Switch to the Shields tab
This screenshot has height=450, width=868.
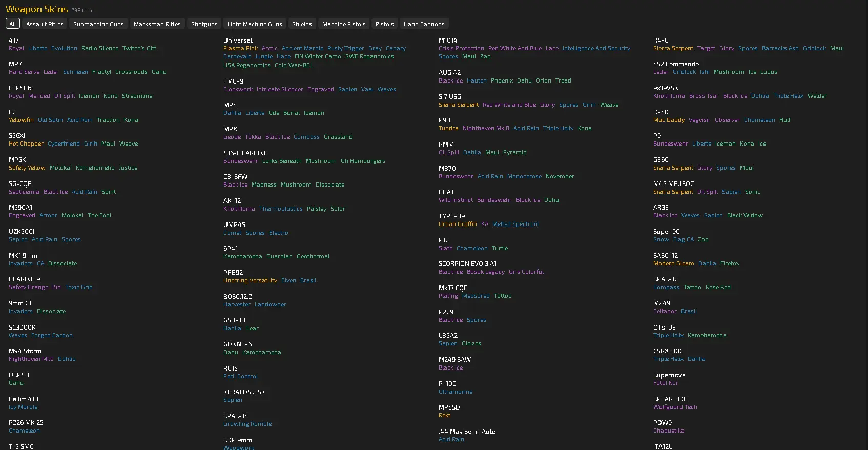tap(302, 24)
